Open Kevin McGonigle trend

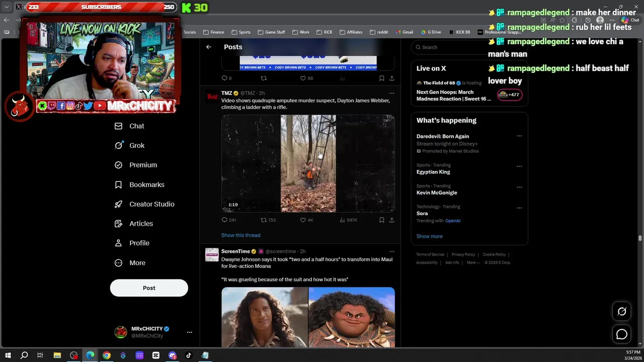pyautogui.click(x=437, y=193)
